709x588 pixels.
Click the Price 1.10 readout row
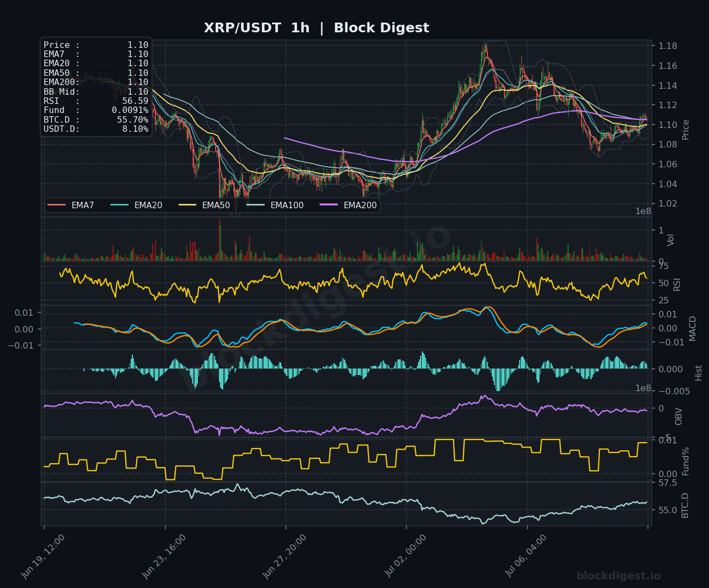[96, 45]
